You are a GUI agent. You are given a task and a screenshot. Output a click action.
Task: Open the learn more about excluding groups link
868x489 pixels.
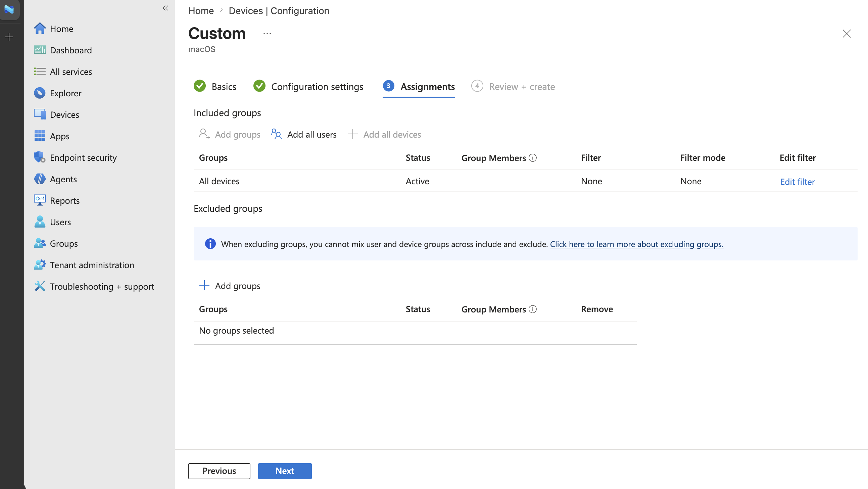636,244
